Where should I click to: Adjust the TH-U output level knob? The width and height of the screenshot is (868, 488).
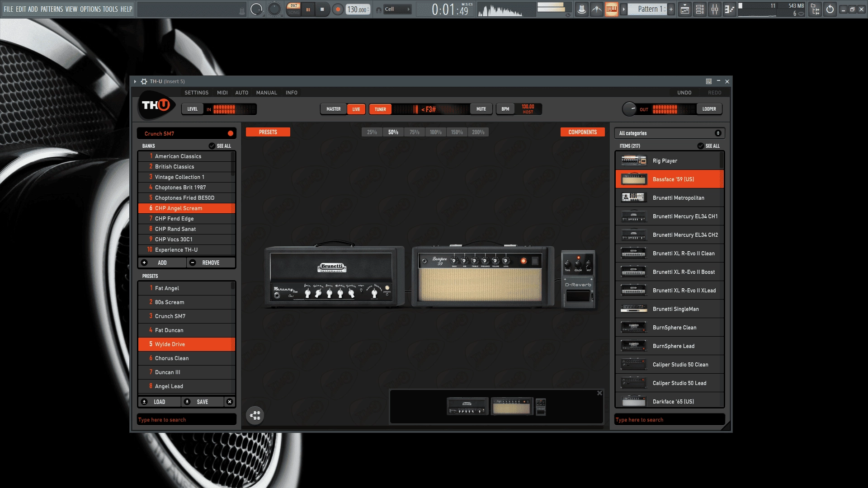point(629,109)
